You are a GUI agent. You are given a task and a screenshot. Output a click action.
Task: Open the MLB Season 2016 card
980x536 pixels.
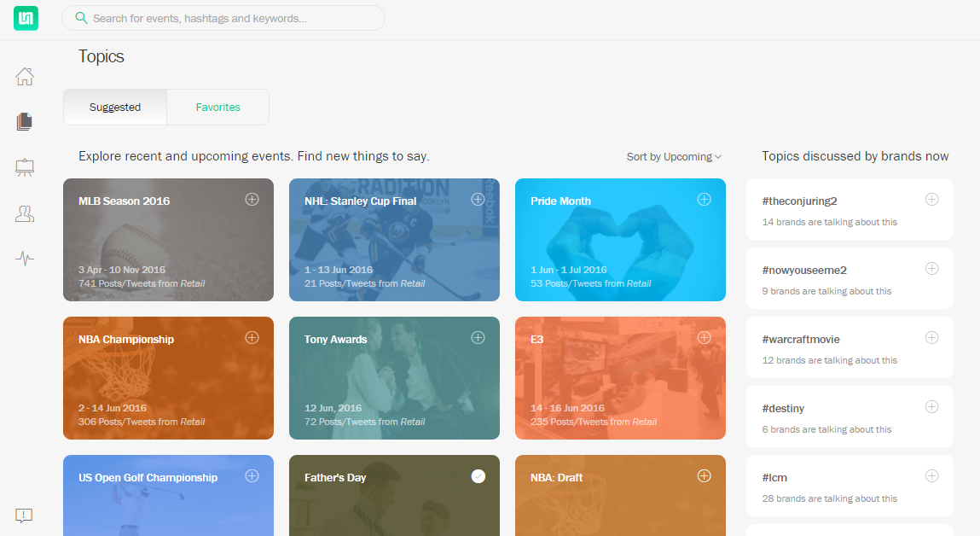168,240
